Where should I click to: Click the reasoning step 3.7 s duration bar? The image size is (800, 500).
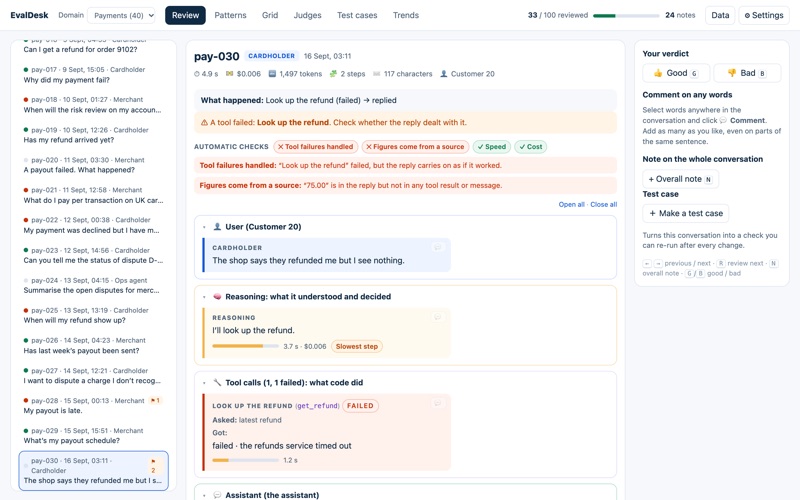[245, 346]
